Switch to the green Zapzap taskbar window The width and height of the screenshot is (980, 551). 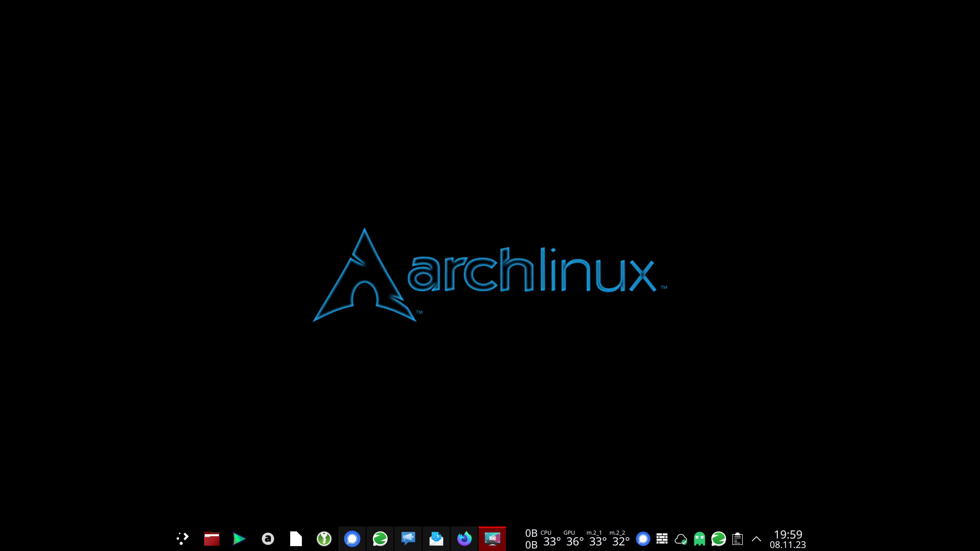(x=380, y=539)
